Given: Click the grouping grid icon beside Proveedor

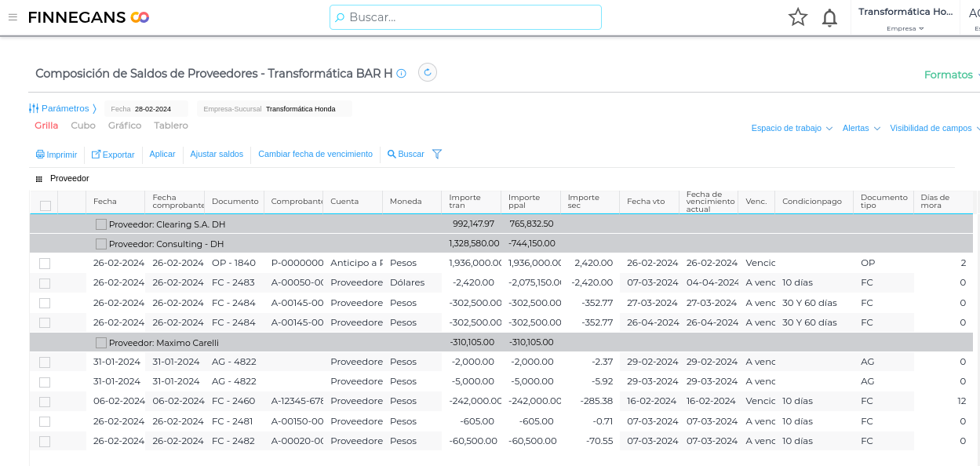Looking at the screenshot, I should pos(39,179).
